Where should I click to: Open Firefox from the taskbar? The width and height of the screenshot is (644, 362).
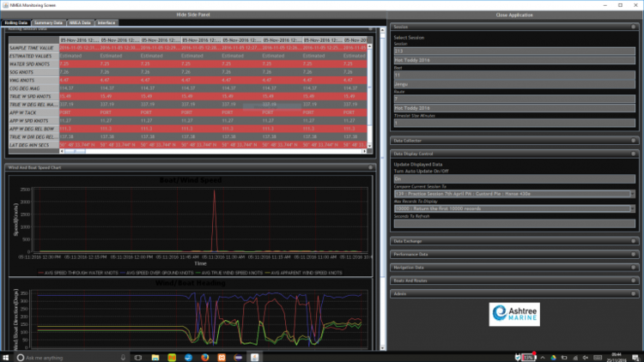[205, 358]
